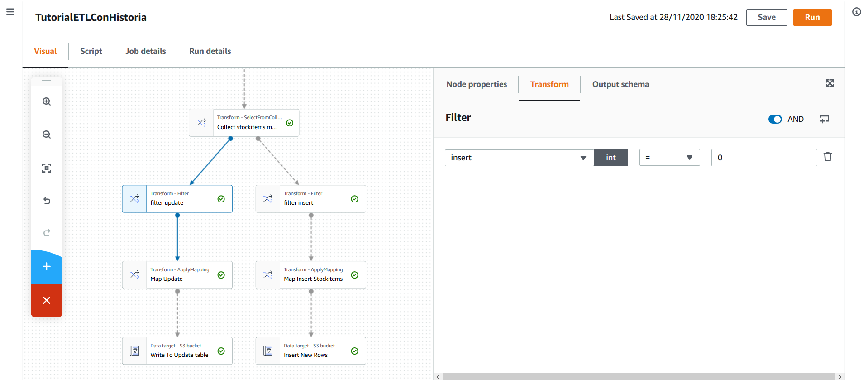Open the info panel icon
Image resolution: width=868 pixels, height=380 pixels.
pyautogui.click(x=857, y=12)
